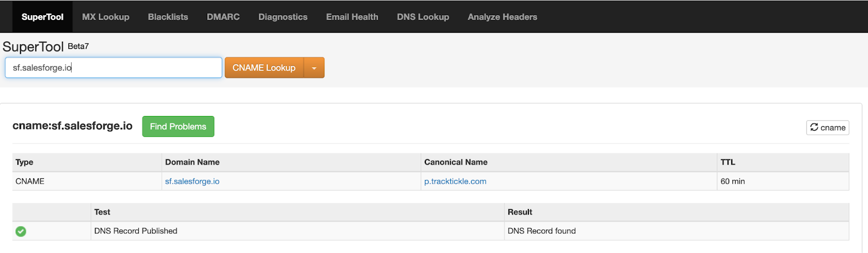The width and height of the screenshot is (868, 253).
Task: Select the SuperTool tab
Action: (42, 17)
